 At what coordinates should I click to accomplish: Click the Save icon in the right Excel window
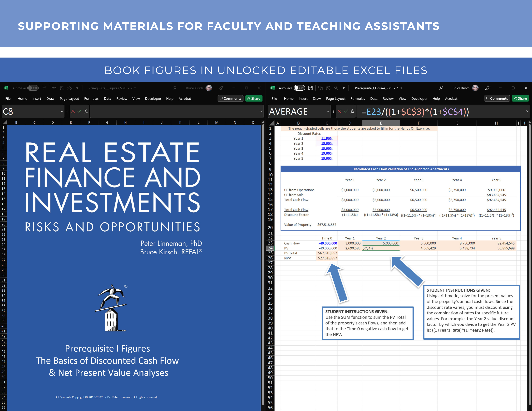click(x=310, y=88)
